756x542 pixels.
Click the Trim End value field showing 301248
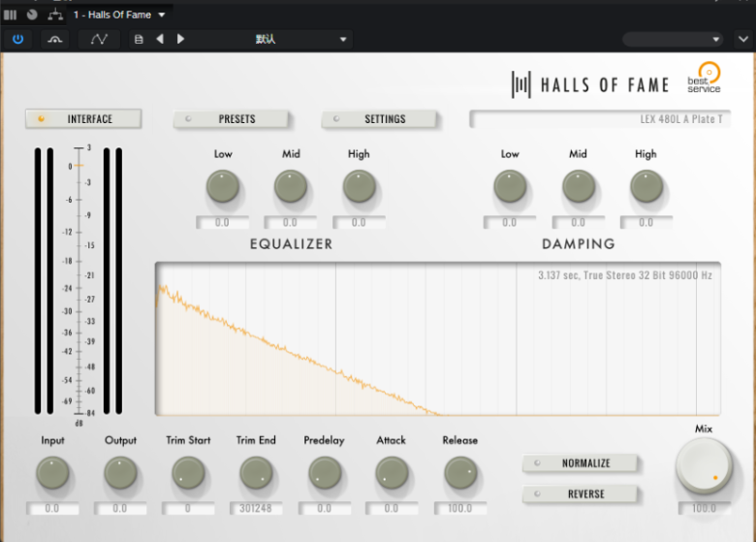tap(256, 508)
